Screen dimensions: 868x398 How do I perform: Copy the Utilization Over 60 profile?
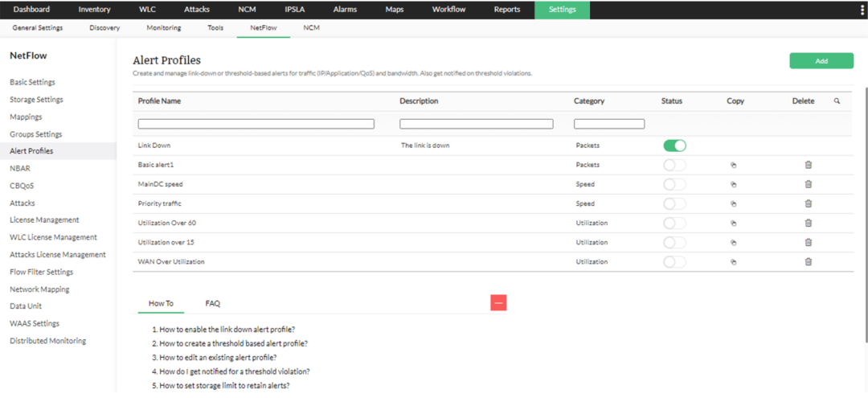733,223
